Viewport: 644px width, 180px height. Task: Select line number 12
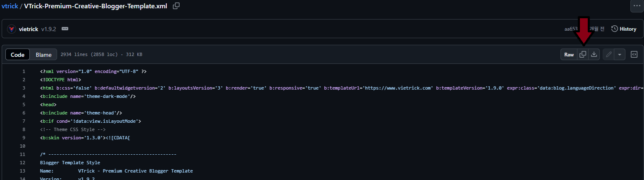coord(23,163)
